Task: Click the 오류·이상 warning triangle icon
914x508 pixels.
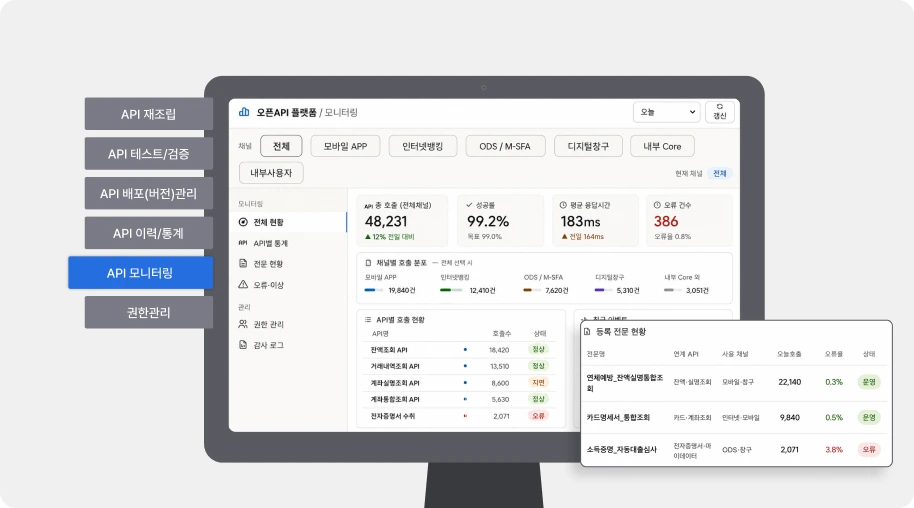Action: [243, 285]
